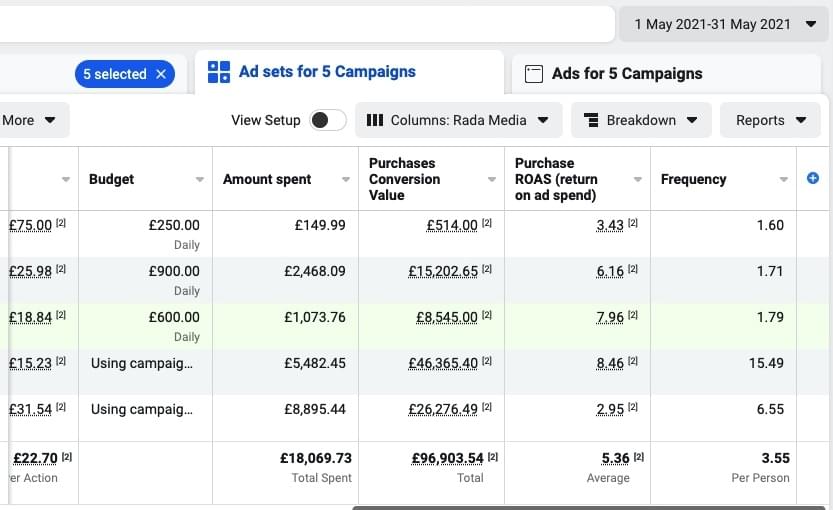Toggle the View Setup switch
The width and height of the screenshot is (833, 510).
[x=327, y=120]
